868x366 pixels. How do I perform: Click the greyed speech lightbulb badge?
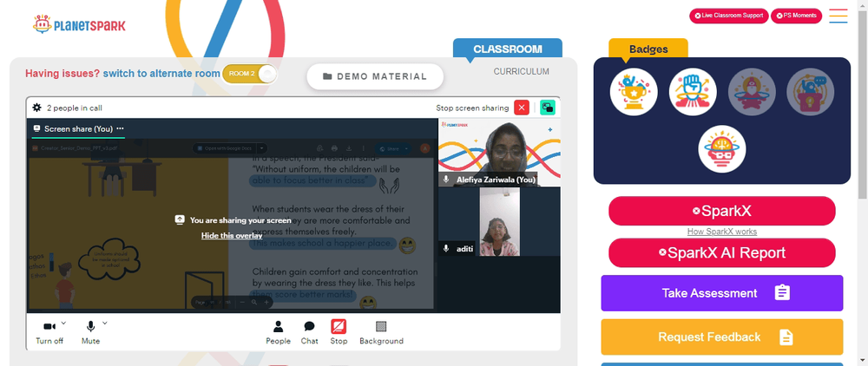(x=810, y=92)
